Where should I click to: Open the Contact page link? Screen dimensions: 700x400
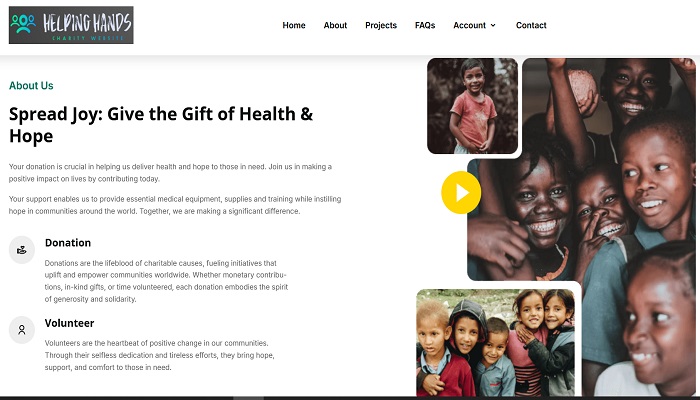pos(531,25)
